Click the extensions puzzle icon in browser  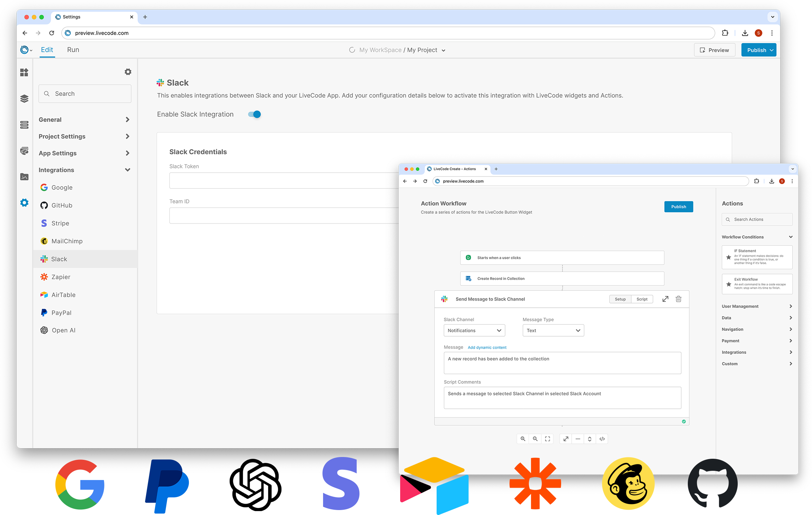click(x=725, y=33)
